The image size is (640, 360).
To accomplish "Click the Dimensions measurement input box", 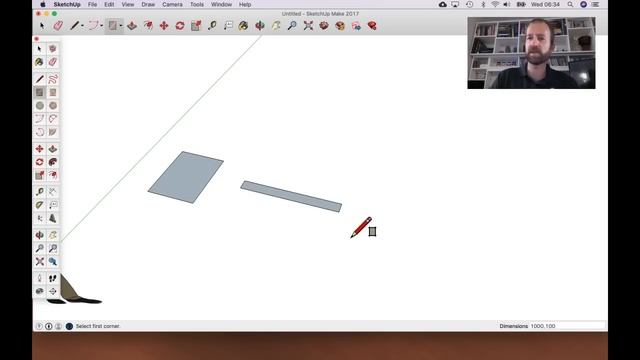I will click(567, 326).
